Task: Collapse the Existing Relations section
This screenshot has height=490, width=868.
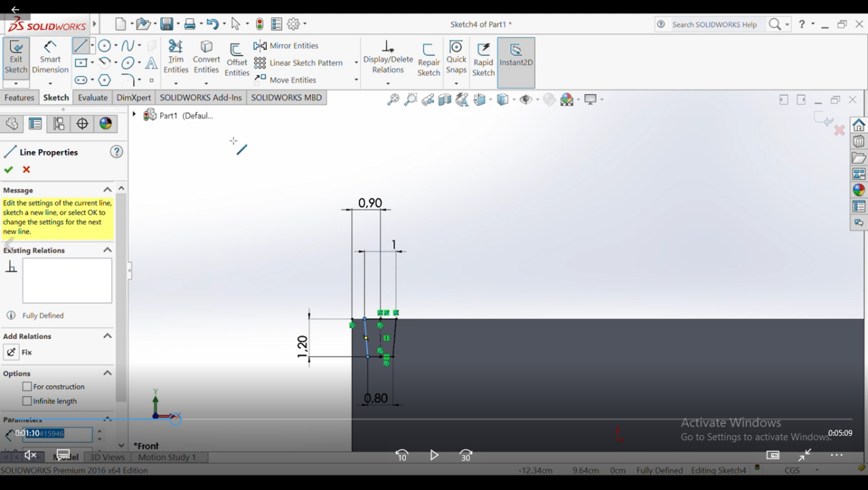Action: (x=107, y=250)
